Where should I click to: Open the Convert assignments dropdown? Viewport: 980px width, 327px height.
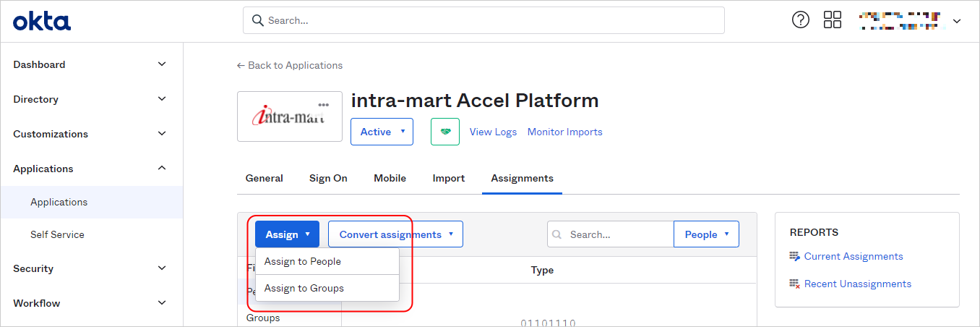pos(395,234)
